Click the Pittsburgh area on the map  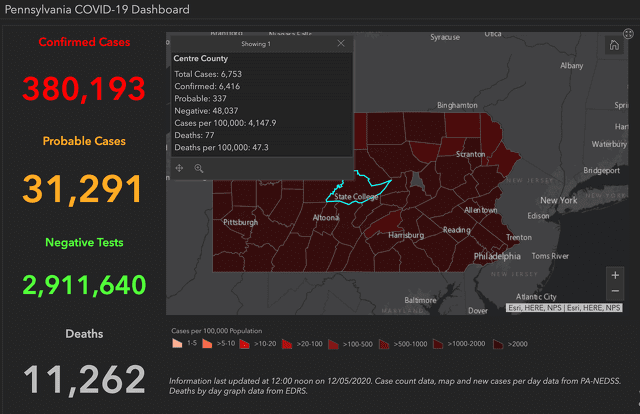pos(241,222)
